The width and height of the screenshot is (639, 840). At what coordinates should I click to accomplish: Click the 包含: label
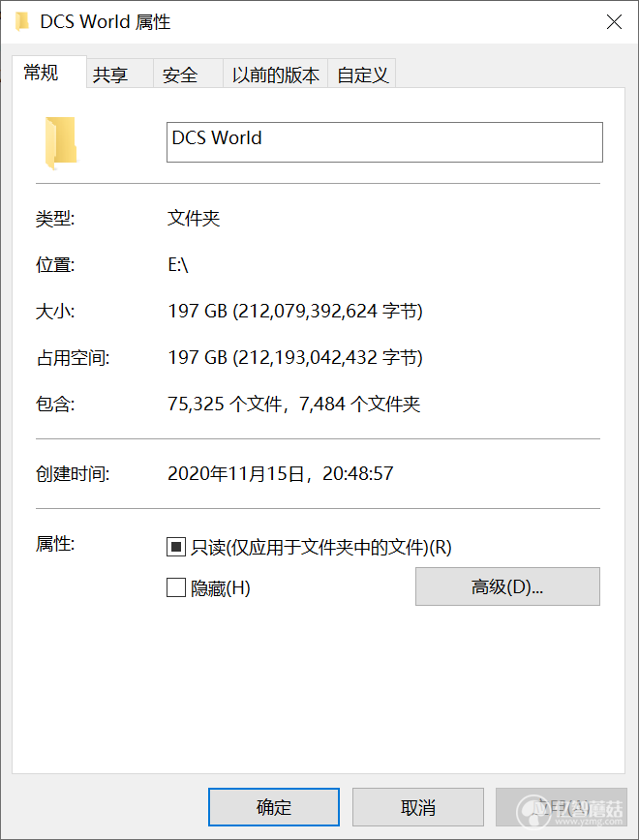point(55,404)
